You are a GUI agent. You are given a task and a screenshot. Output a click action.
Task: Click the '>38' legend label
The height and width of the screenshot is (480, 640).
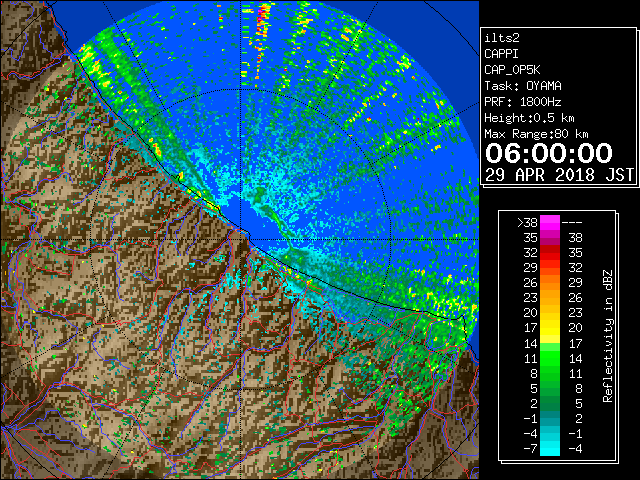coord(527,223)
